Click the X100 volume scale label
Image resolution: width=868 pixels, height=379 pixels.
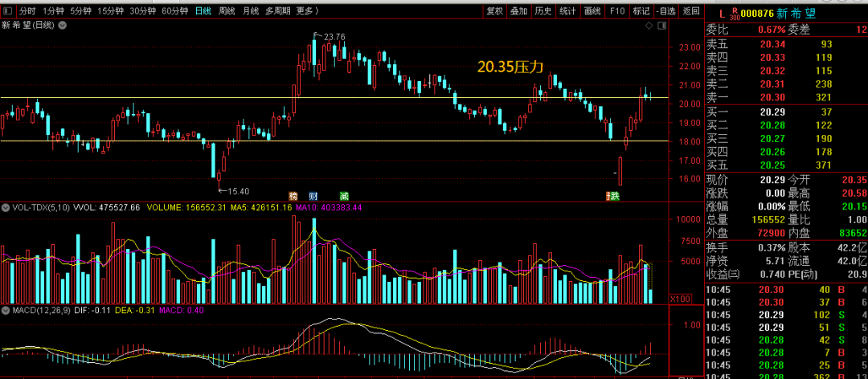680,298
